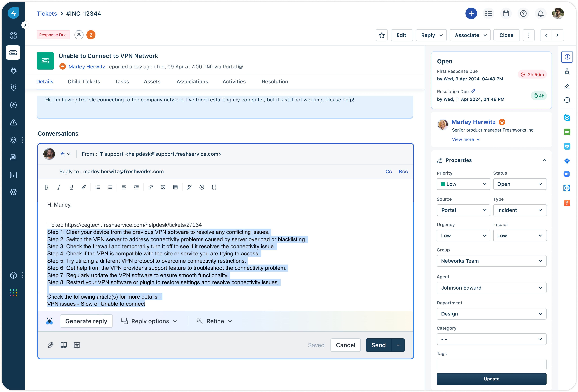Open the Priority dropdown set to Low
578x392 pixels.
463,184
